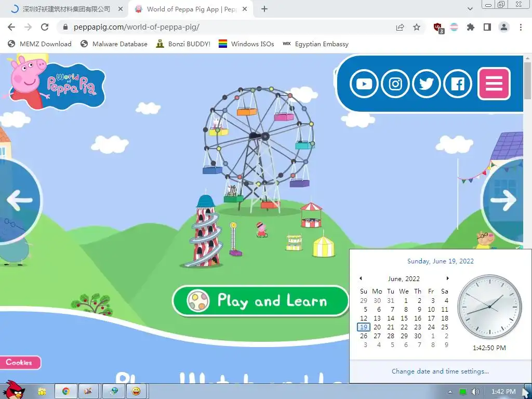This screenshot has height=399, width=532.
Task: Share this page via share icon
Action: pyautogui.click(x=400, y=28)
